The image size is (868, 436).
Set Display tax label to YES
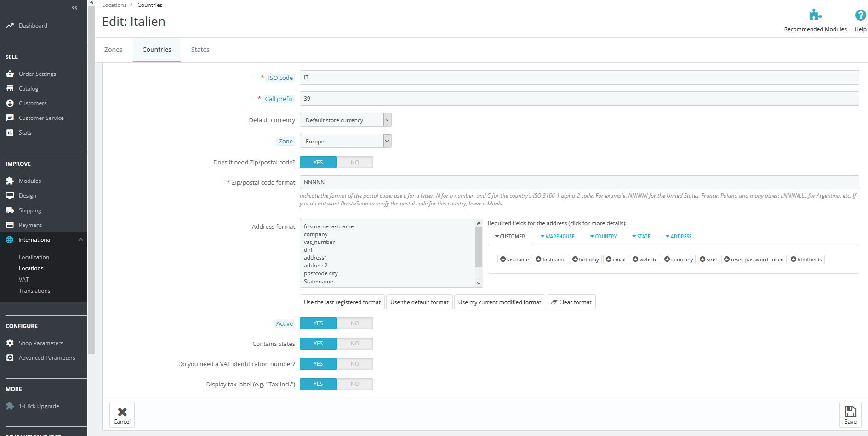[x=318, y=384]
